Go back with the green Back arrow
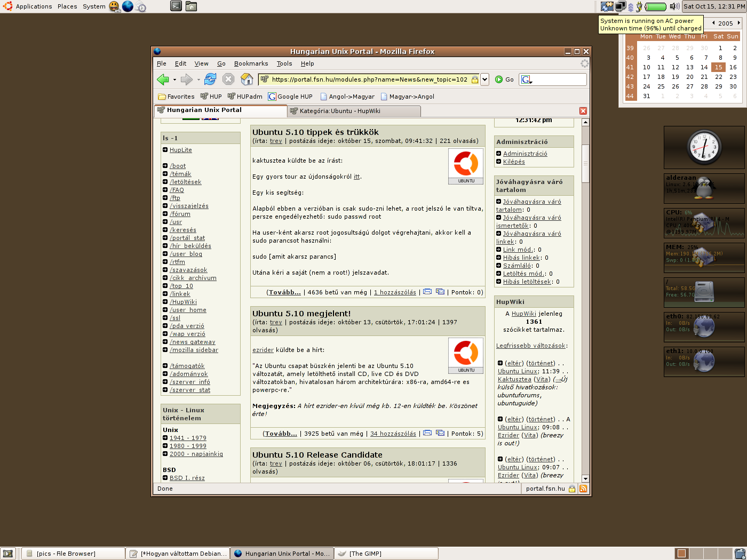The image size is (747, 560). click(163, 79)
